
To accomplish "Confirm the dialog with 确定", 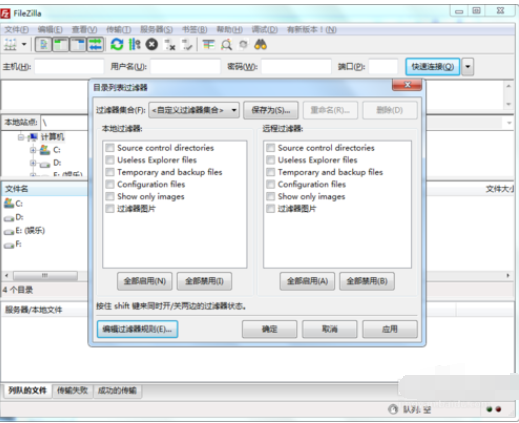I will coord(269,329).
